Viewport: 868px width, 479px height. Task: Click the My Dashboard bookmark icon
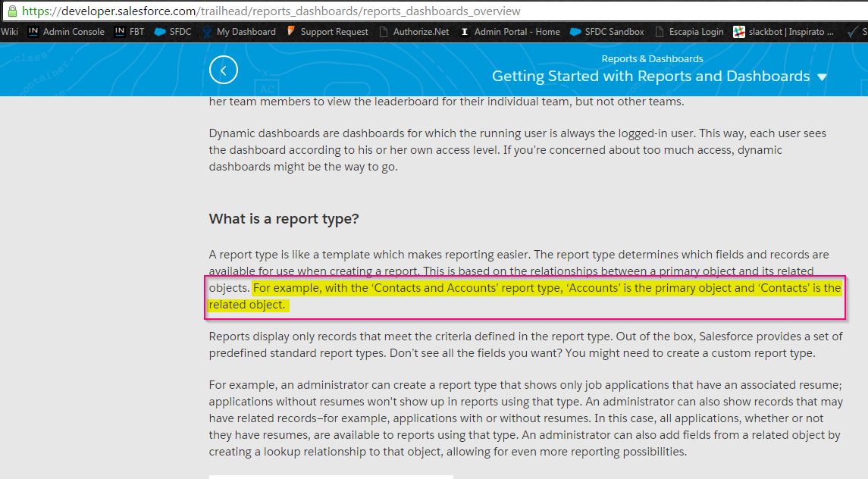point(207,32)
